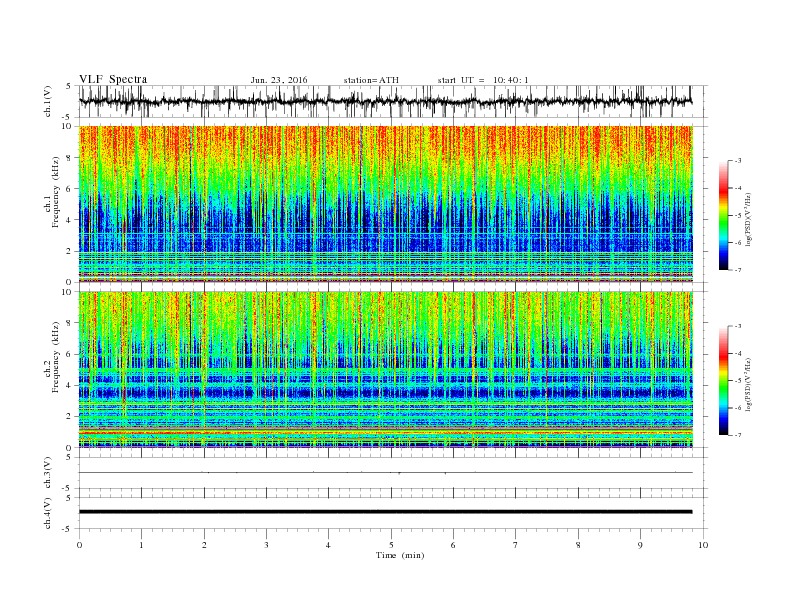
Task: Click the "-7" tick on ch.1 colorbar
Action: 738,270
